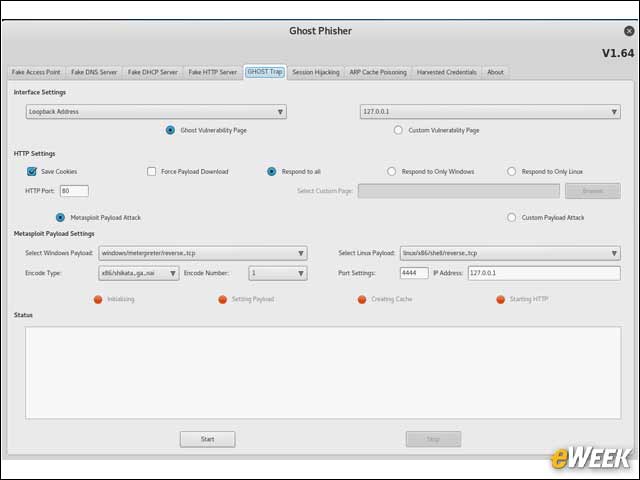Image resolution: width=640 pixels, height=480 pixels.
Task: Click the Browse button for custom page
Action: 593,191
